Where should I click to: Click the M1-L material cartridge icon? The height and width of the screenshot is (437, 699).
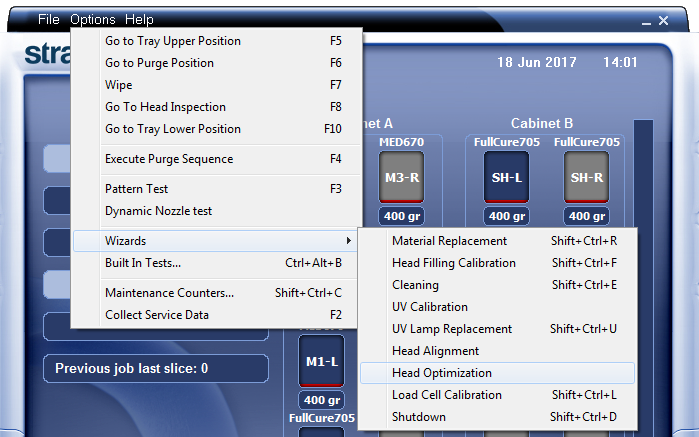pos(321,360)
